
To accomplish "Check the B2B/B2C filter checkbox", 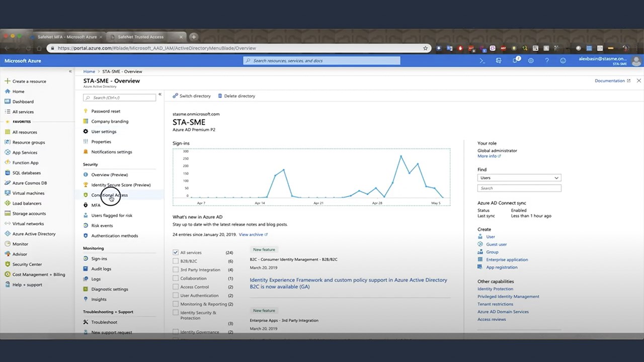I will click(x=176, y=261).
